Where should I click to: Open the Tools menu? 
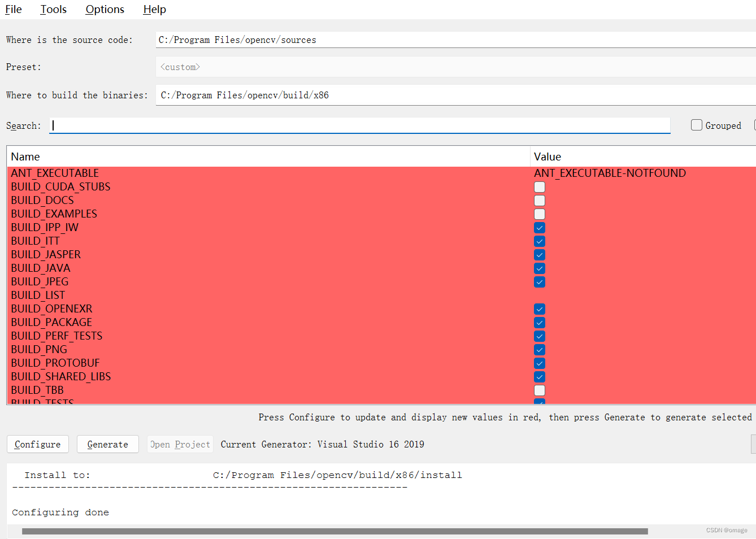(x=53, y=9)
